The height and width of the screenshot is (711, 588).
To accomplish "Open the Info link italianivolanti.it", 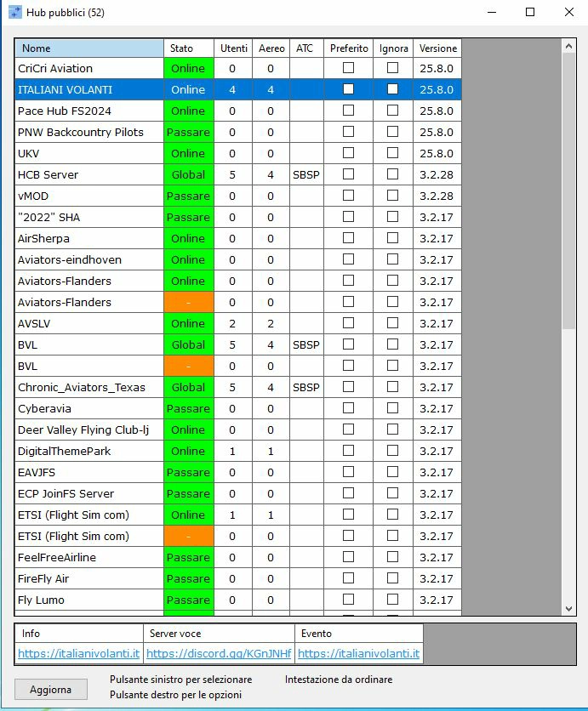I will (78, 654).
